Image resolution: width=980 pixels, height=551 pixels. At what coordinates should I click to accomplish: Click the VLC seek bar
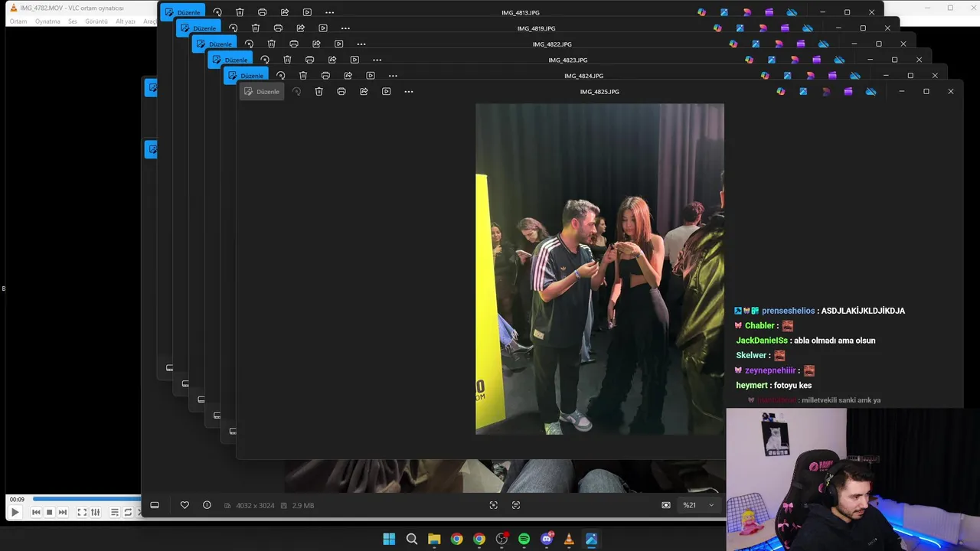click(86, 500)
